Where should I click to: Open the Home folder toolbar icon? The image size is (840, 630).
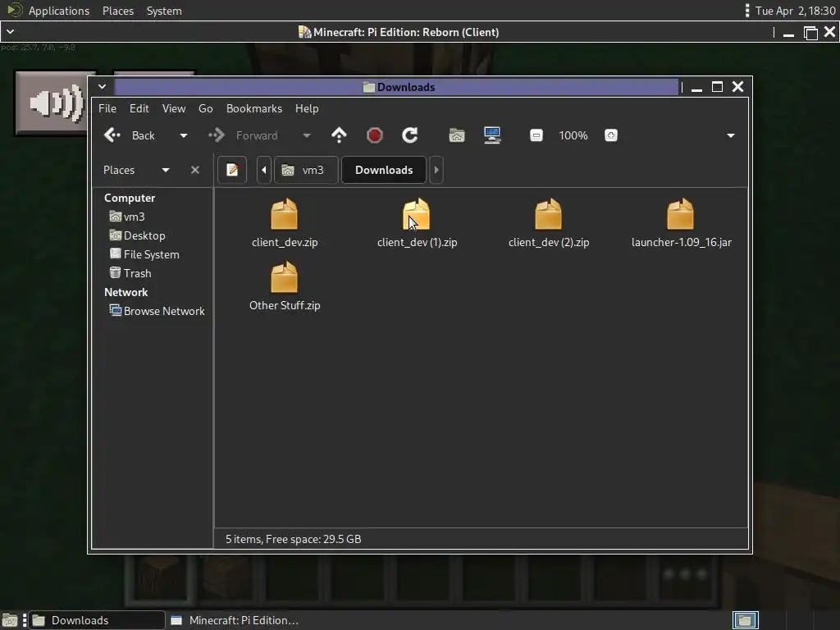456,135
